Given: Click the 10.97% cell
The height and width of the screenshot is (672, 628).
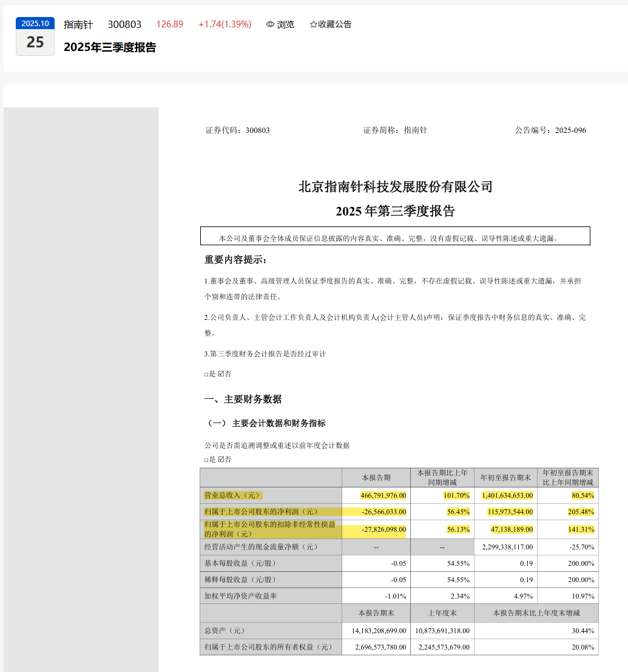Looking at the screenshot, I should coord(582,596).
